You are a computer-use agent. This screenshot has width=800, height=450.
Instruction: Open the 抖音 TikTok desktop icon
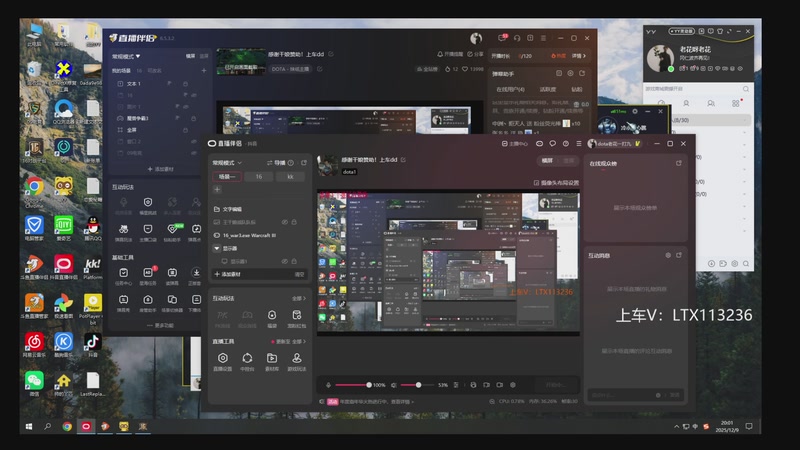coord(92,345)
